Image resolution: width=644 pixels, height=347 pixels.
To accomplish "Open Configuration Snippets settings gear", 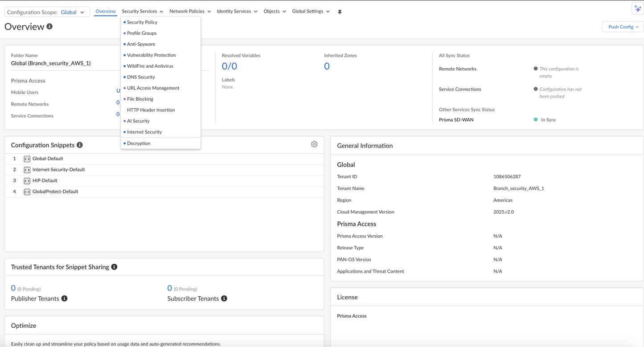I will (314, 144).
